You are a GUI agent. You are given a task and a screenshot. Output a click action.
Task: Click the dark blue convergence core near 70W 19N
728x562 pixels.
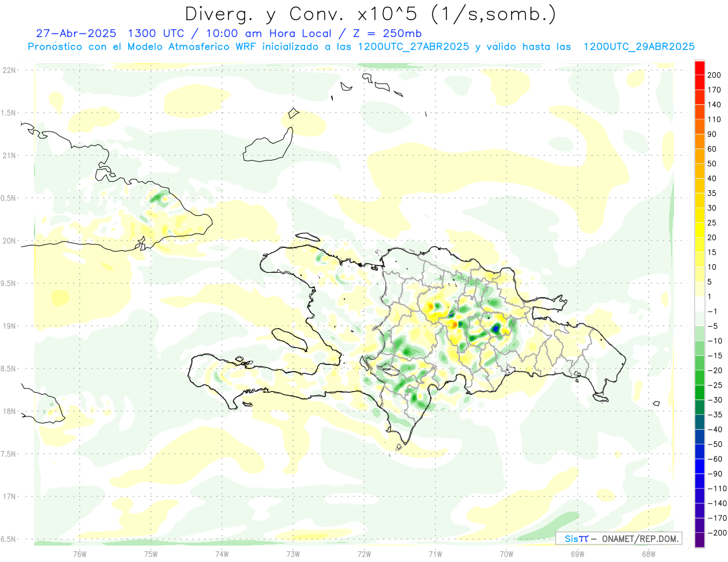coord(496,329)
